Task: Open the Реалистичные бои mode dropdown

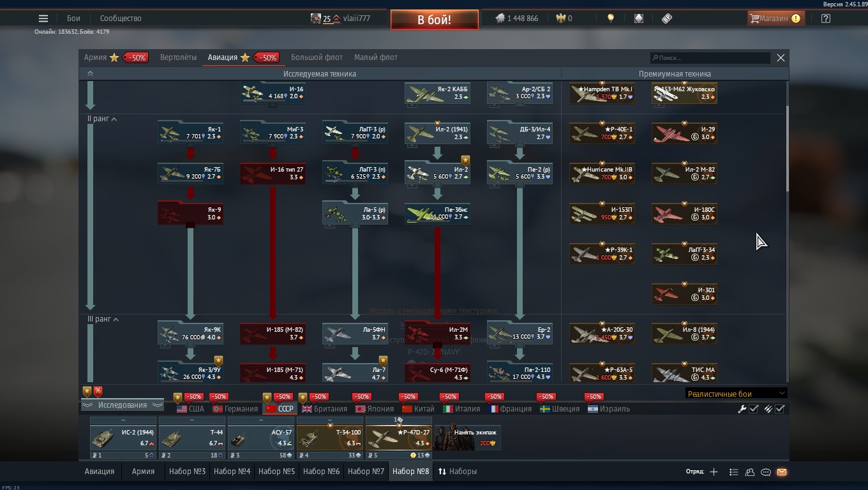Action: pos(735,394)
